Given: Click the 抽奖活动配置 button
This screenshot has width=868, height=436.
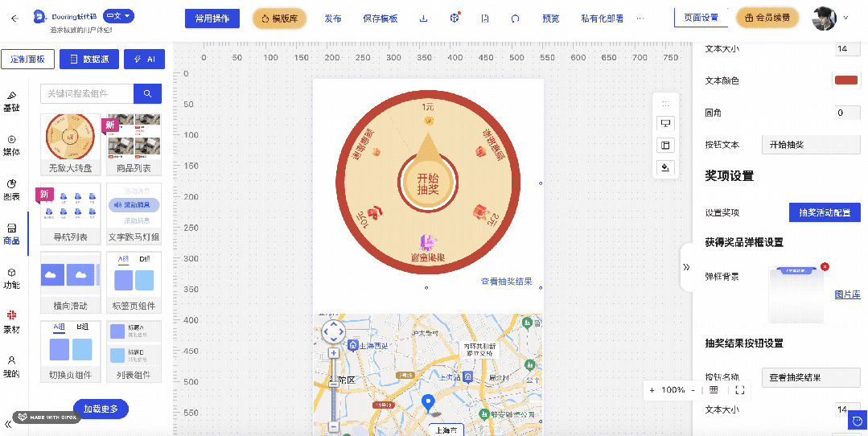Looking at the screenshot, I should pyautogui.click(x=825, y=212).
